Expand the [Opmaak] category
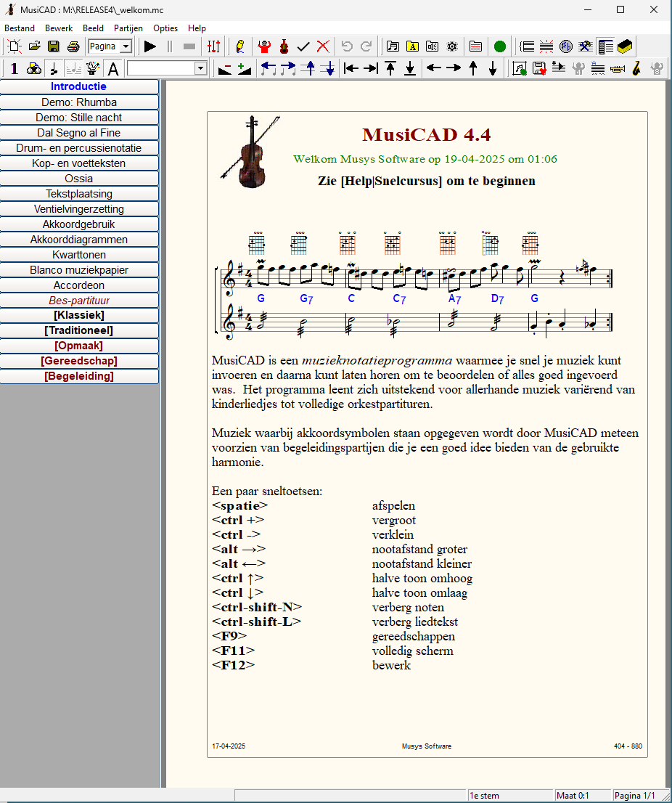Image resolution: width=672 pixels, height=803 pixels. point(79,346)
